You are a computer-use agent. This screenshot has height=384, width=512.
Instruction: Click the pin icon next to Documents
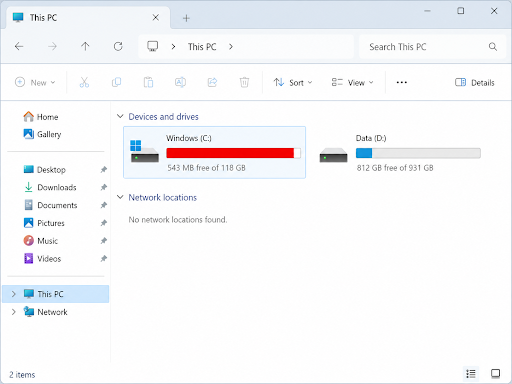click(104, 205)
